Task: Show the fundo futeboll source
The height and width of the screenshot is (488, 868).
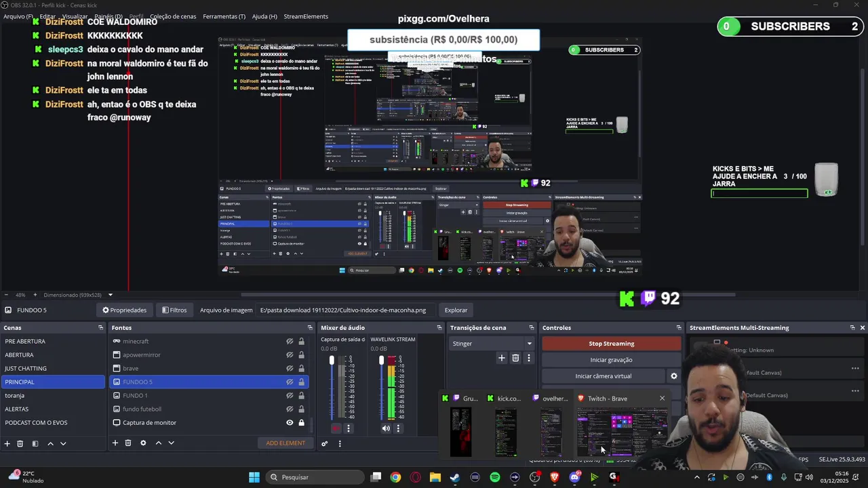Action: click(x=290, y=409)
